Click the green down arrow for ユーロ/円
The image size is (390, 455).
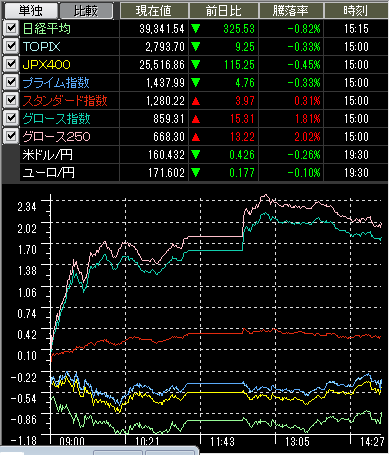(196, 173)
